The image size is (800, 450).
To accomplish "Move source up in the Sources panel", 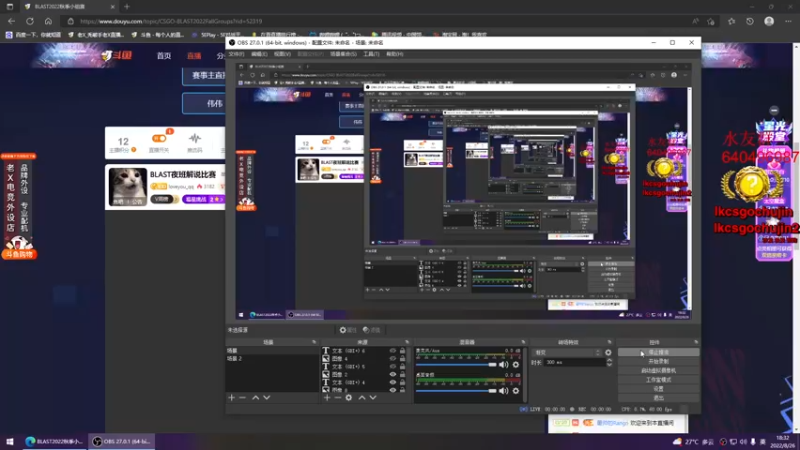I will click(x=362, y=397).
